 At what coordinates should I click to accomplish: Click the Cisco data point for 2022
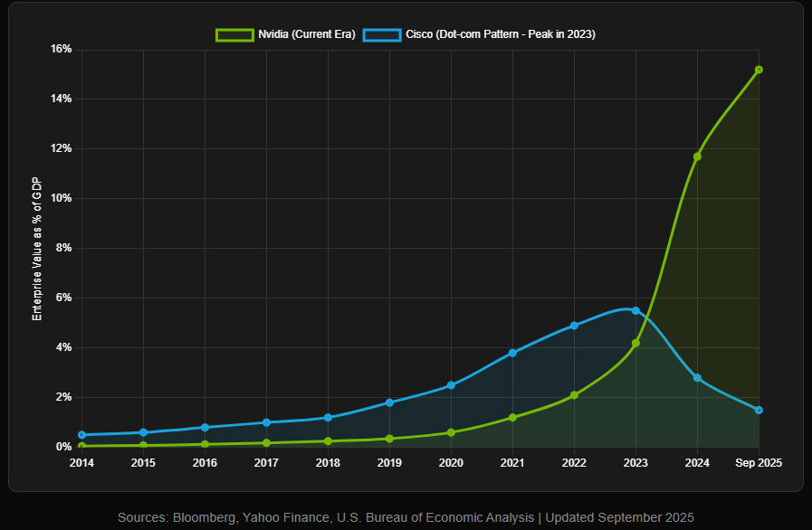point(574,326)
